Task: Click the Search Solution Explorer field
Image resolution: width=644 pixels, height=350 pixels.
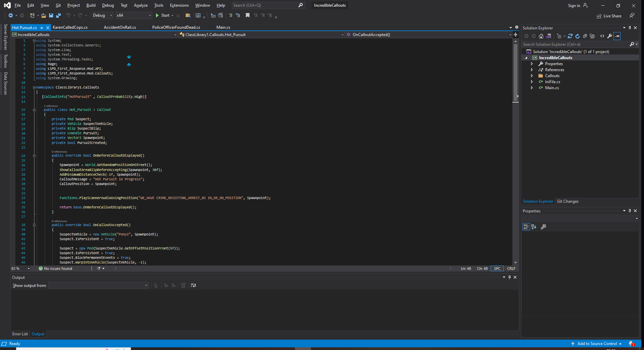Action: coord(575,44)
